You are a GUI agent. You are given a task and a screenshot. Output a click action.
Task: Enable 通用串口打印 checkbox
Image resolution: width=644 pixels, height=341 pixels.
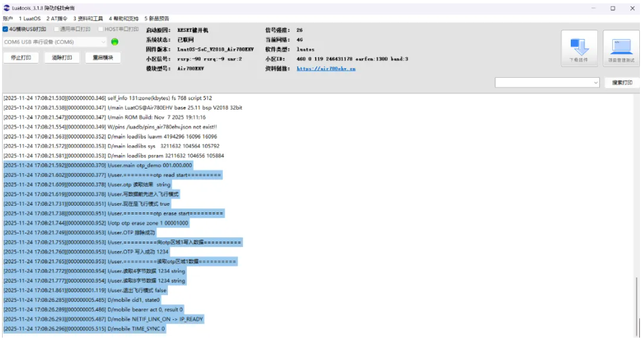coord(56,29)
